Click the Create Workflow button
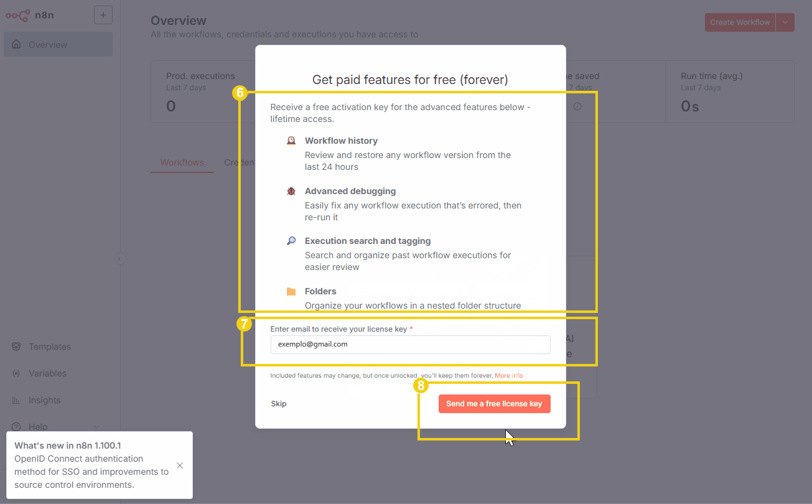 click(740, 22)
